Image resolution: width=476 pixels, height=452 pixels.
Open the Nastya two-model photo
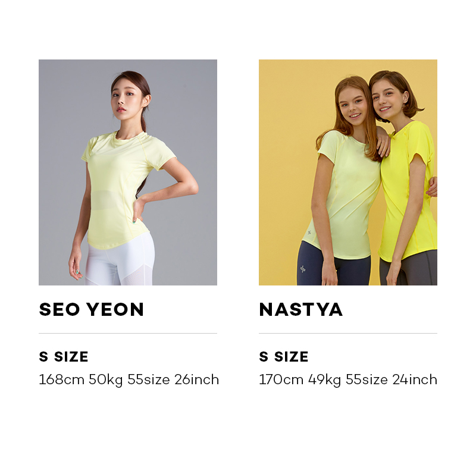pyautogui.click(x=348, y=172)
